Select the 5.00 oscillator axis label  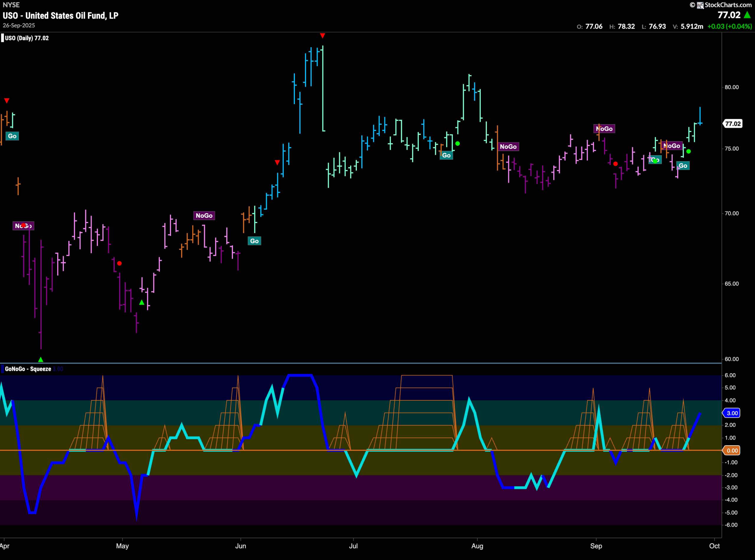tap(730, 387)
